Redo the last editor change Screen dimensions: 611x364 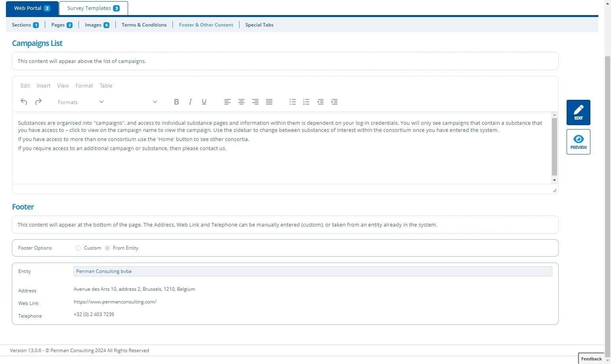38,102
